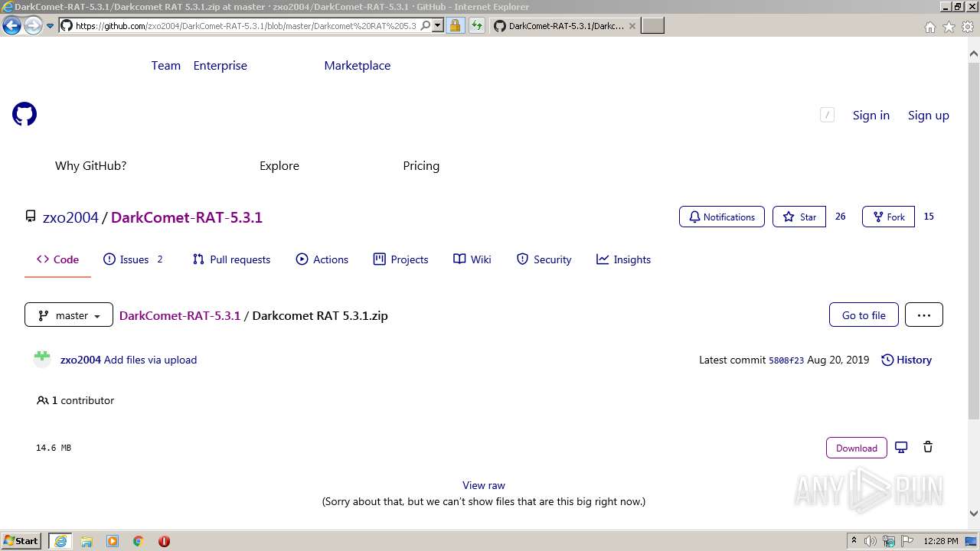Viewport: 980px width, 551px height.
Task: Click the Marketplace navigation link
Action: pyautogui.click(x=358, y=66)
